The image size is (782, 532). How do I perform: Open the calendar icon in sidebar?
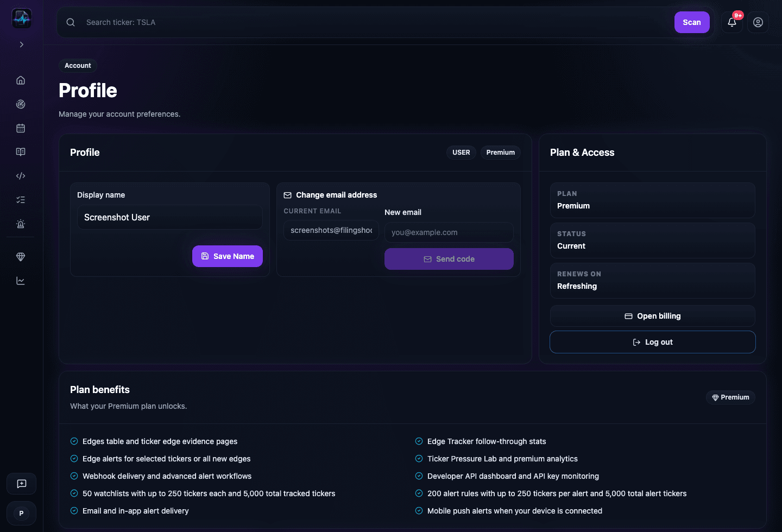click(x=21, y=128)
